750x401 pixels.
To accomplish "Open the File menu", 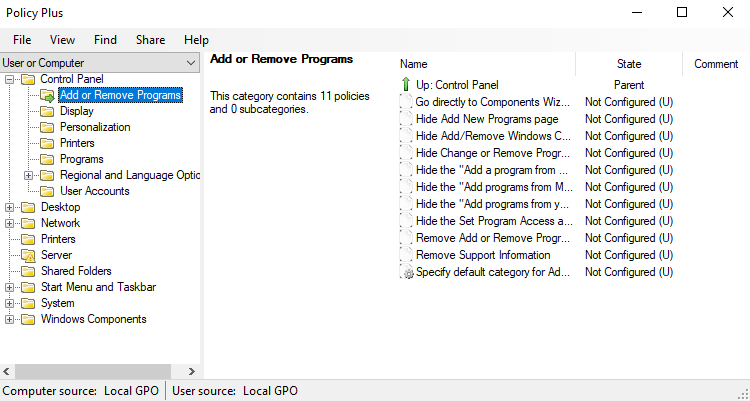I will (x=22, y=40).
